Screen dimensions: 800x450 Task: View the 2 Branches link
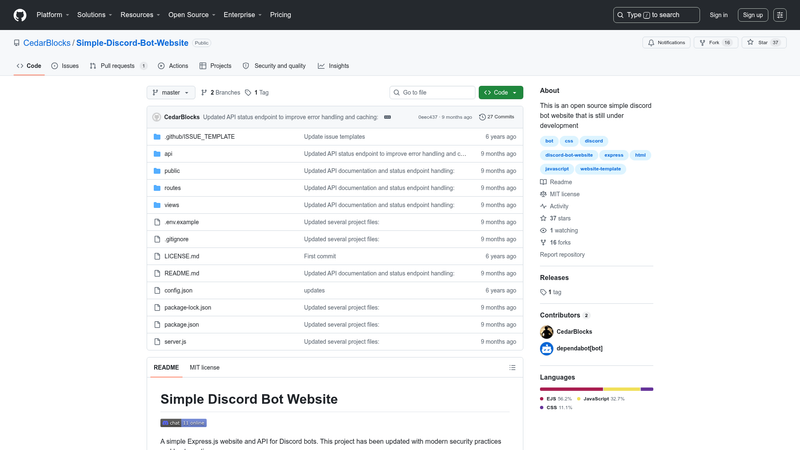pos(220,92)
